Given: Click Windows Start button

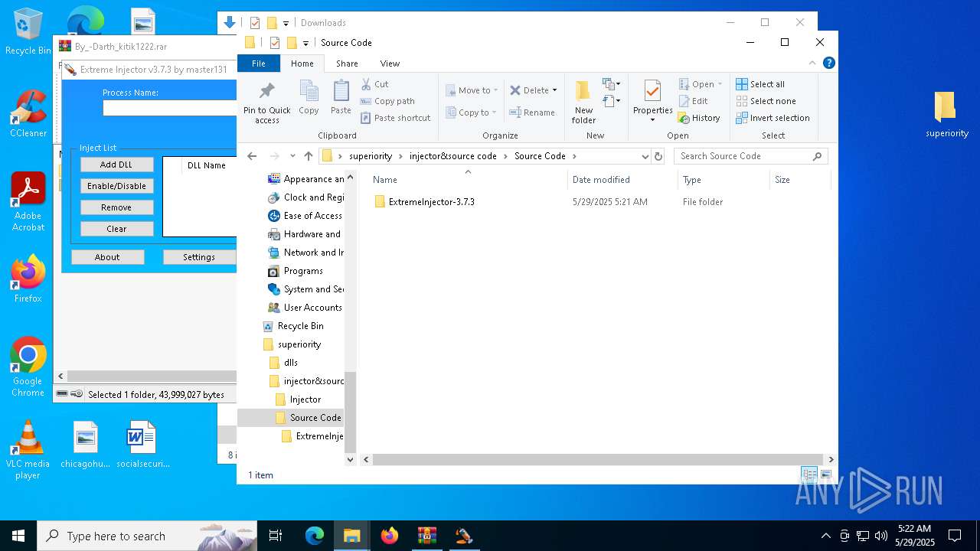Looking at the screenshot, I should pos(18,536).
